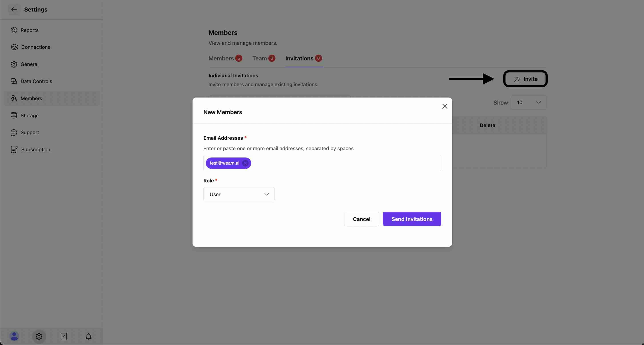Cancel the New Members dialog
Screen dimensions: 644x345
coord(361,219)
